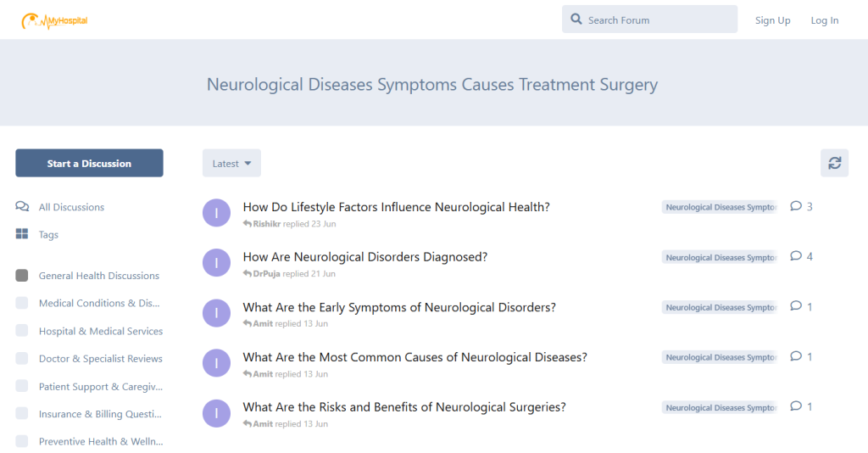This screenshot has height=453, width=868.
Task: Select General Health Discussions tag square
Action: point(22,276)
